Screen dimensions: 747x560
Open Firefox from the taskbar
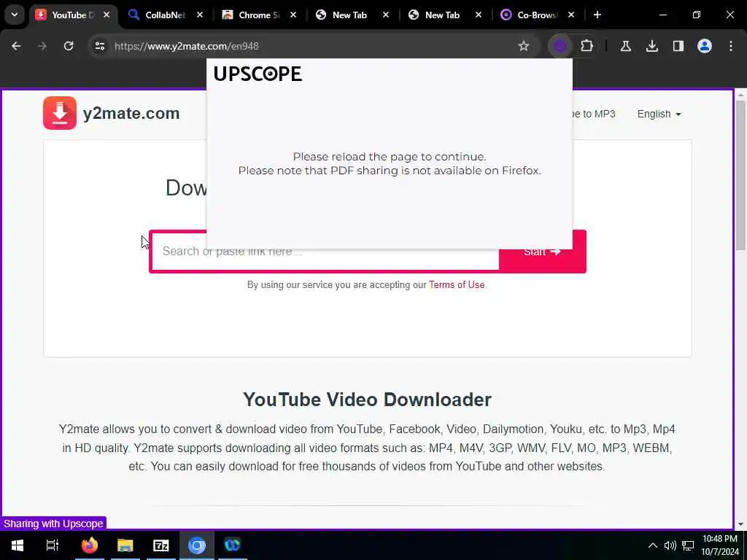89,545
